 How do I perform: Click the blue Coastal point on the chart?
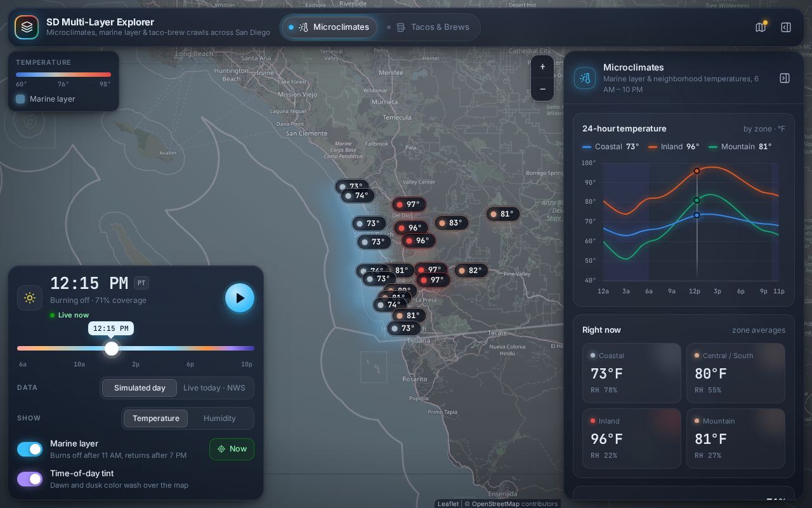tap(697, 215)
